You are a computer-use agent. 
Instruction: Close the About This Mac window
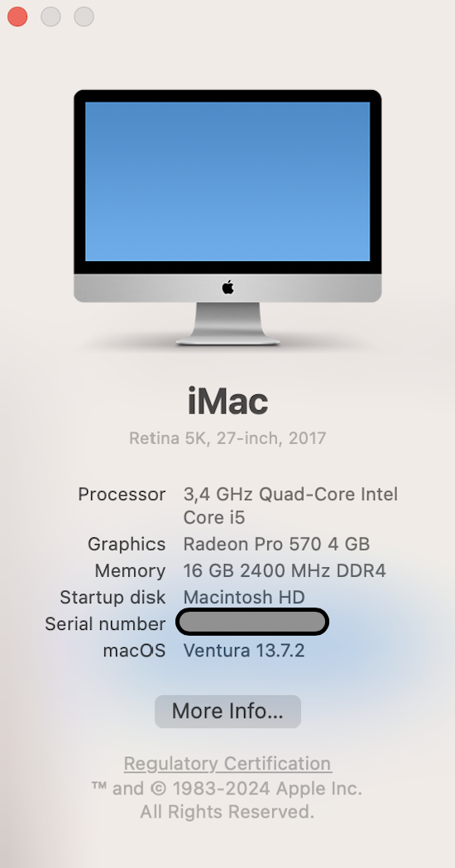[17, 17]
